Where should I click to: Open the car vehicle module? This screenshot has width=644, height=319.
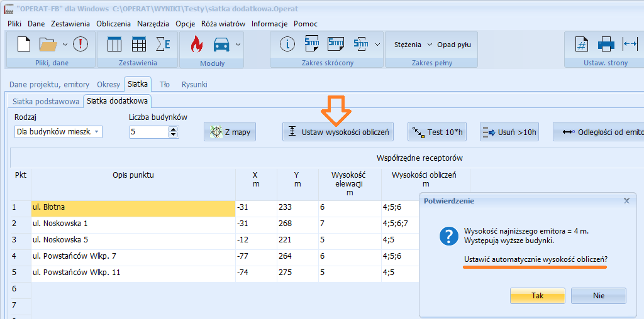(221, 45)
